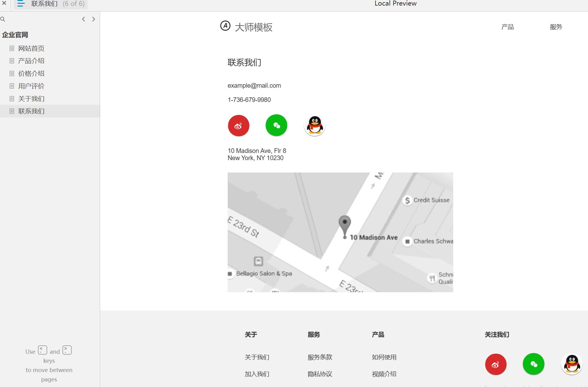Click the Credit Suisse map marker

point(407,200)
